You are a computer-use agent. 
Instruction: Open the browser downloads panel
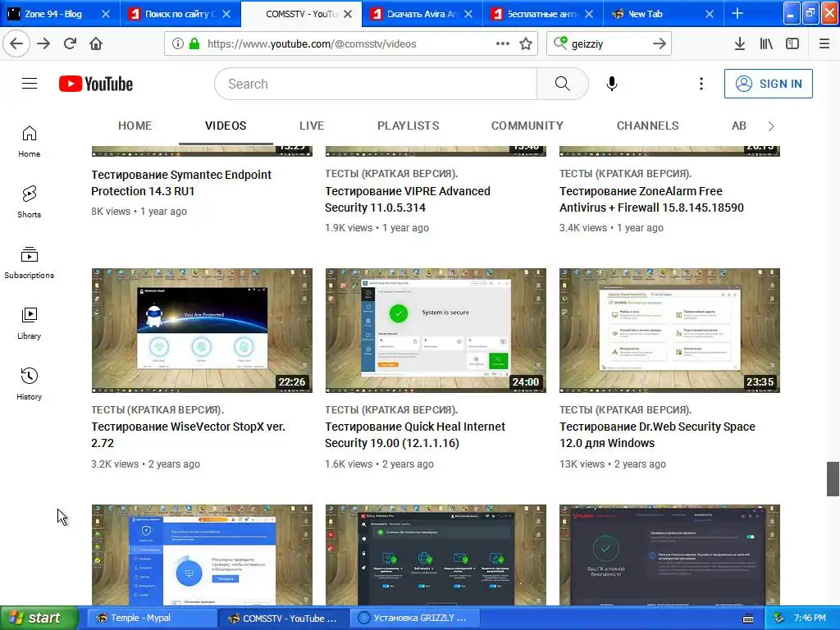[739, 44]
